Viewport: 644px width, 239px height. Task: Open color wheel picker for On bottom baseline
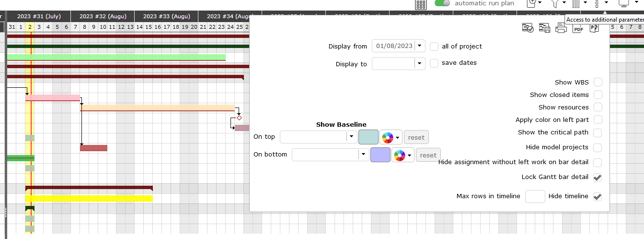point(399,155)
